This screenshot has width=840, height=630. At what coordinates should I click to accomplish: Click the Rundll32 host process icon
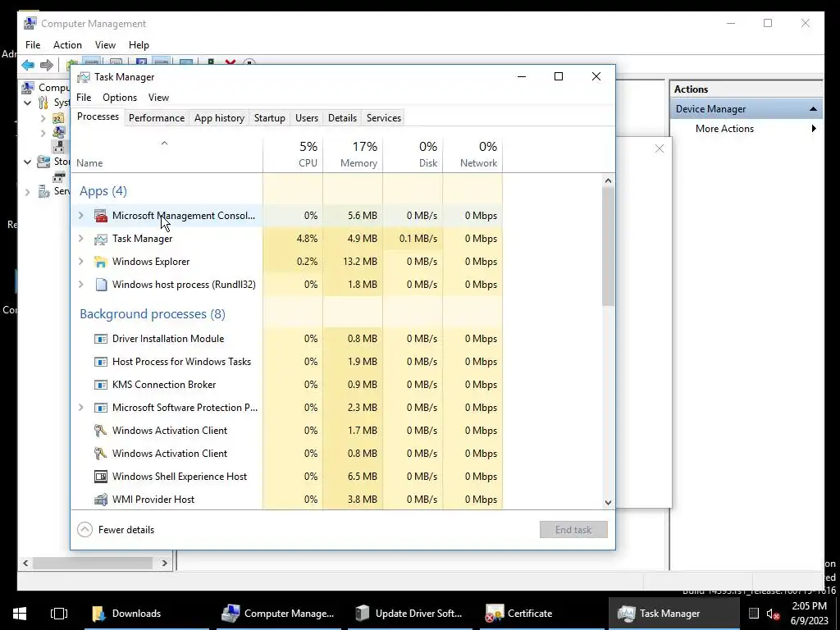[101, 285]
